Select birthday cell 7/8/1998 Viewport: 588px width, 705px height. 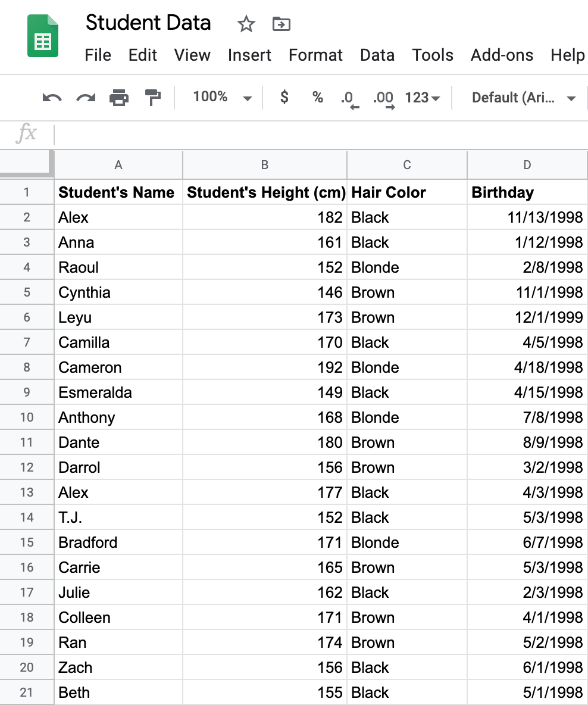527,417
